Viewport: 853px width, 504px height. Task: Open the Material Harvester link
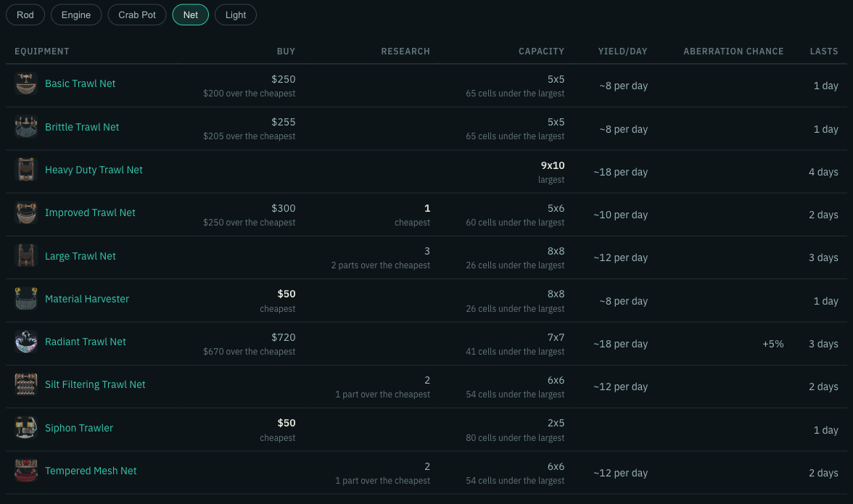[x=87, y=299]
